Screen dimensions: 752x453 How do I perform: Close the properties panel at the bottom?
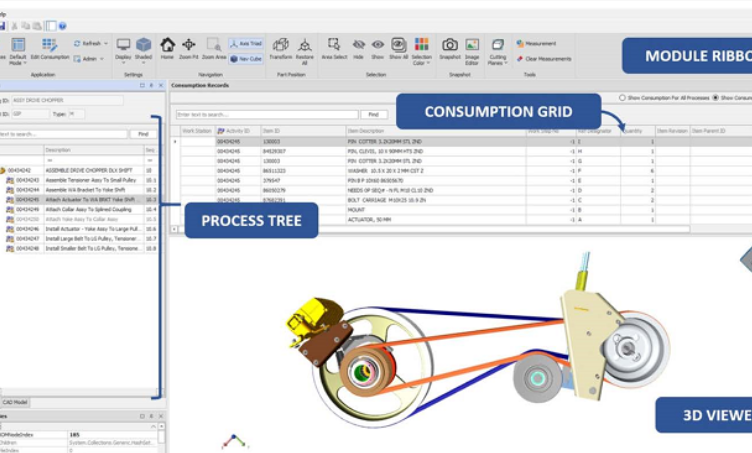pos(161,416)
